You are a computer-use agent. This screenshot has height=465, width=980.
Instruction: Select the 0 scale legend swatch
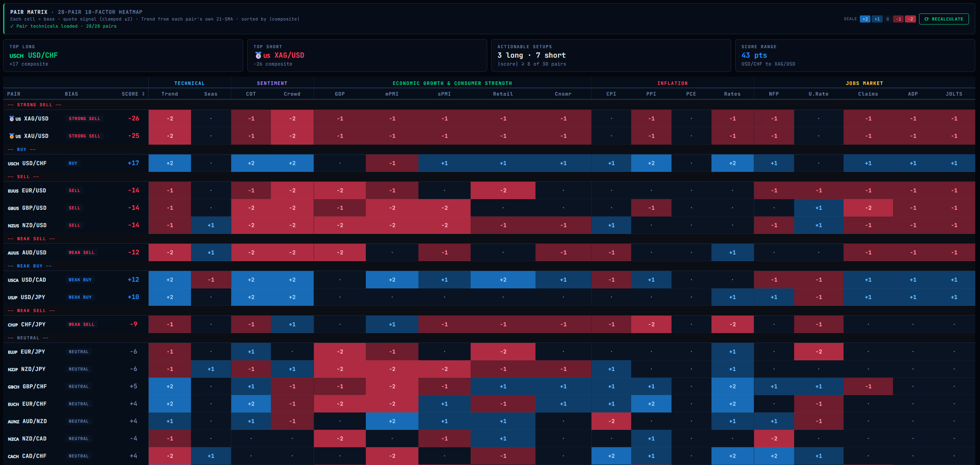[887, 19]
